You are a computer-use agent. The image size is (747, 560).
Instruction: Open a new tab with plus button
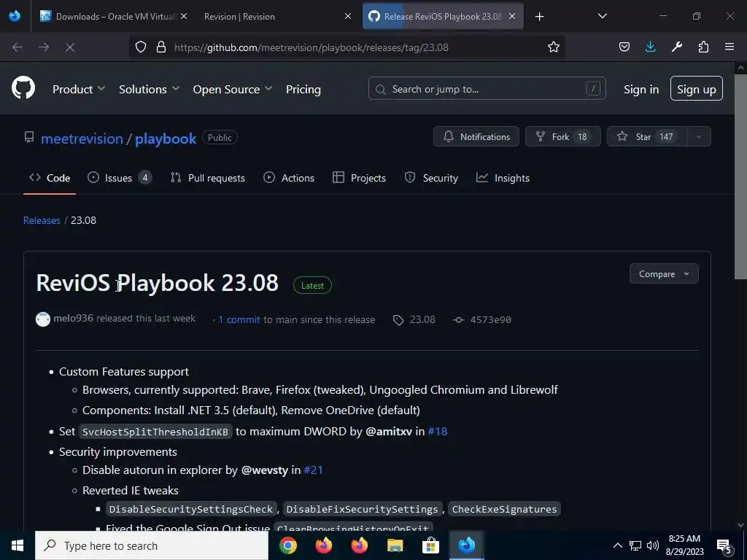tap(539, 17)
